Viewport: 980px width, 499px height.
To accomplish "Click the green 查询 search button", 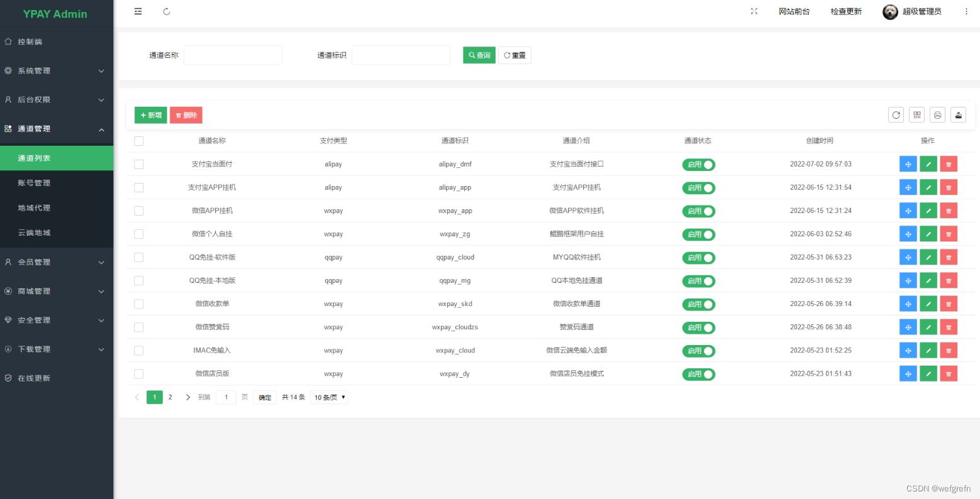I will [479, 55].
